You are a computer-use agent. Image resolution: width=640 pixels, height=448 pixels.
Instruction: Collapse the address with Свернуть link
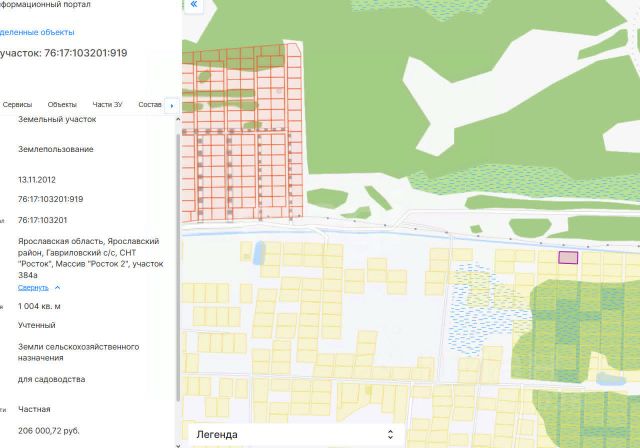click(33, 288)
